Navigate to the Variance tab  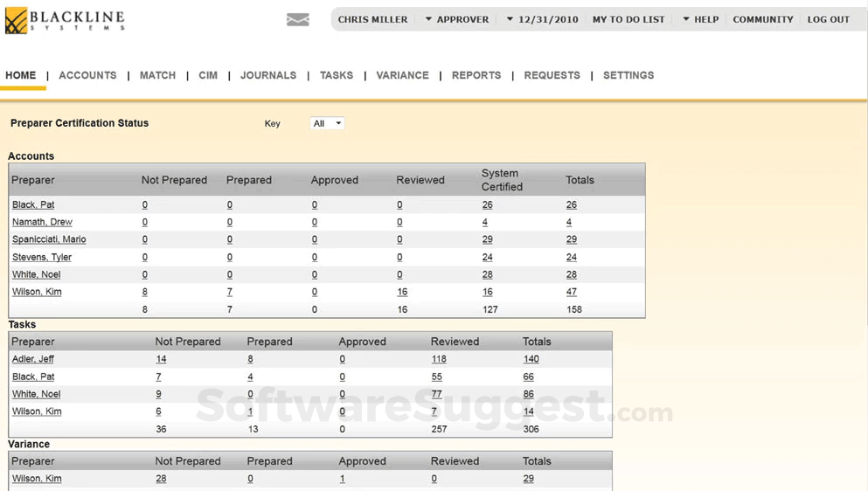[x=402, y=75]
